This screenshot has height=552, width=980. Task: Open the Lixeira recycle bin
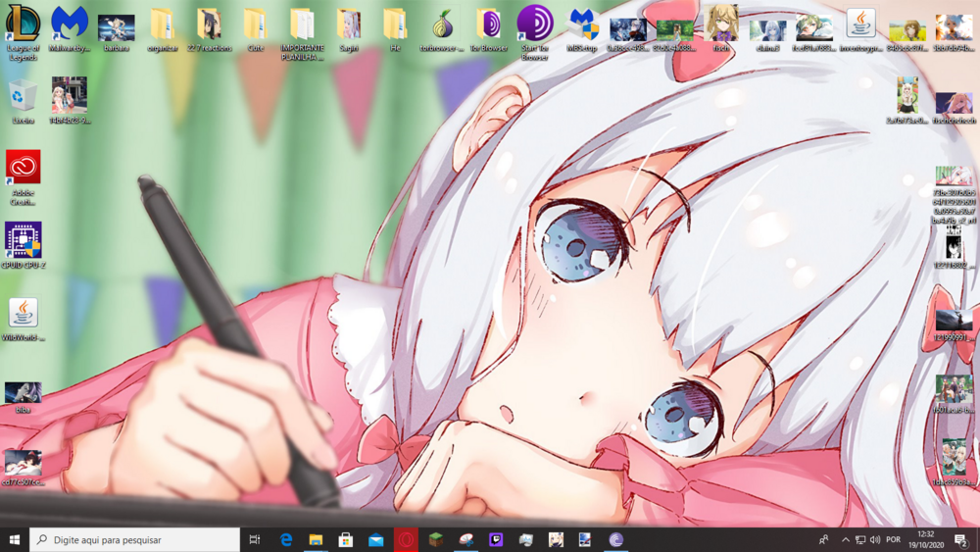[x=24, y=101]
